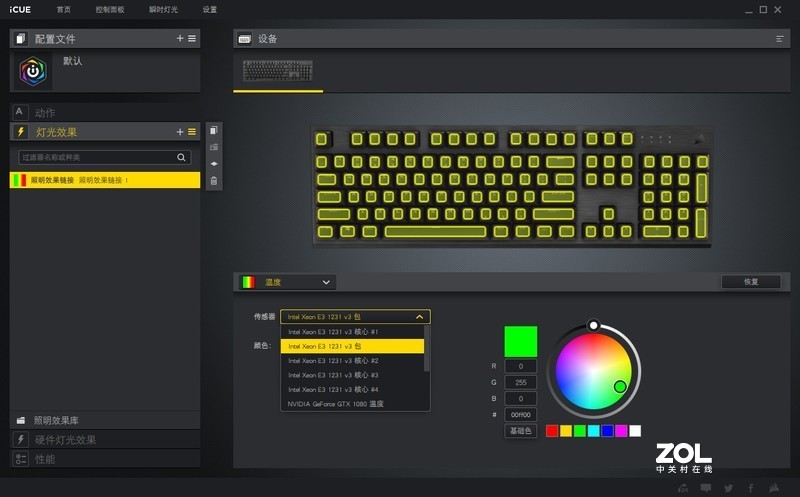Viewport: 800px width, 497px height.
Task: Pick the red basic color swatch
Action: point(552,431)
